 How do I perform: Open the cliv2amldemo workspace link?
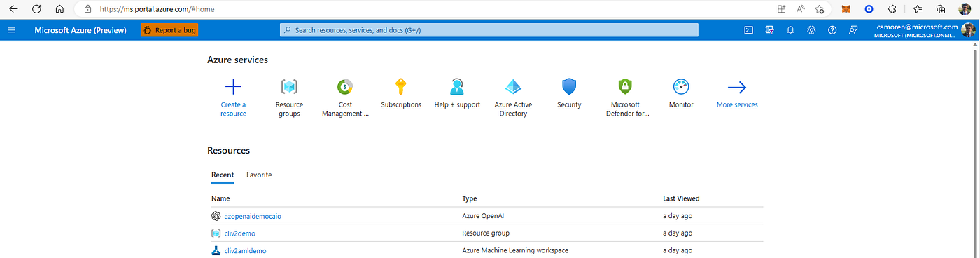click(x=245, y=251)
